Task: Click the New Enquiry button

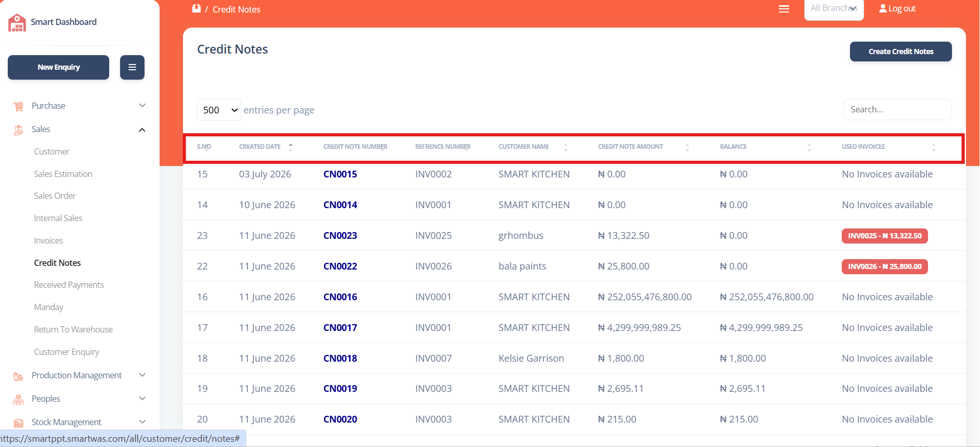Action: click(58, 67)
